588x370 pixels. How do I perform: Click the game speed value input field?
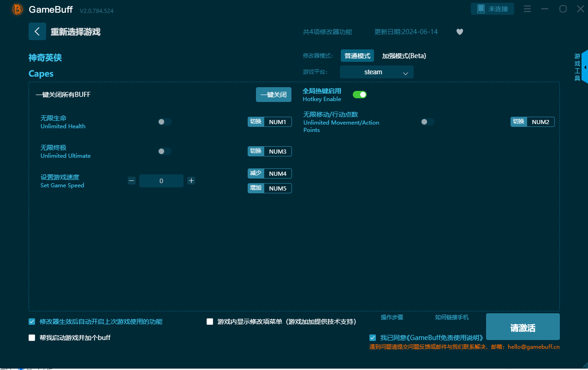coord(161,181)
